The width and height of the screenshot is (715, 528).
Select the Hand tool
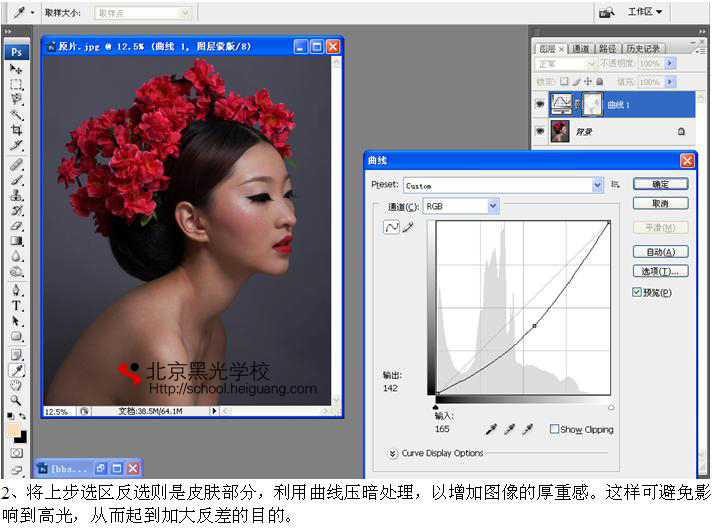click(x=16, y=385)
